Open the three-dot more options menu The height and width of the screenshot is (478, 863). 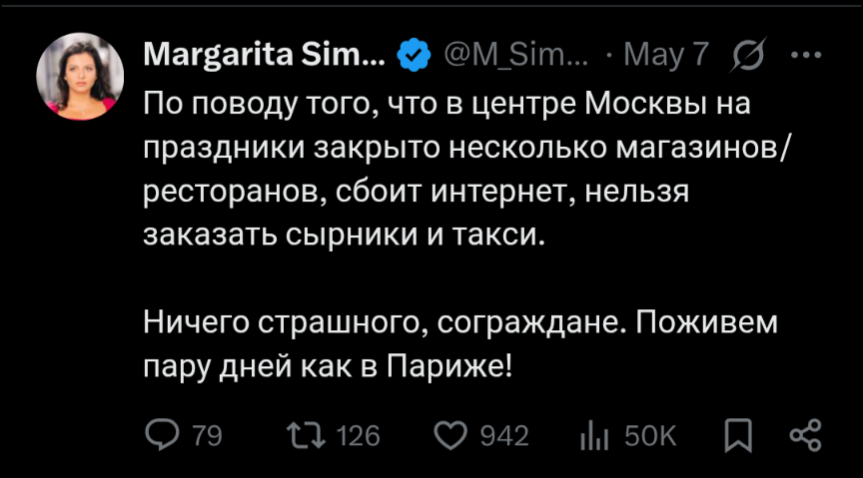pos(804,53)
